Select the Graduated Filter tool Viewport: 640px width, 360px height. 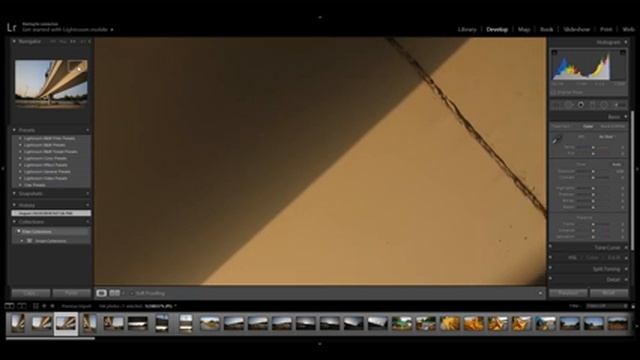point(592,105)
